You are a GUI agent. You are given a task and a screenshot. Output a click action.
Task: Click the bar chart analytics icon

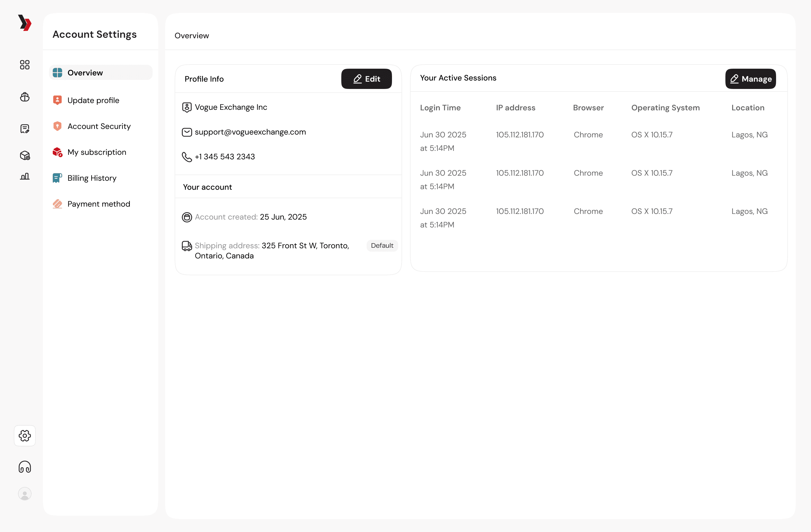point(24,176)
